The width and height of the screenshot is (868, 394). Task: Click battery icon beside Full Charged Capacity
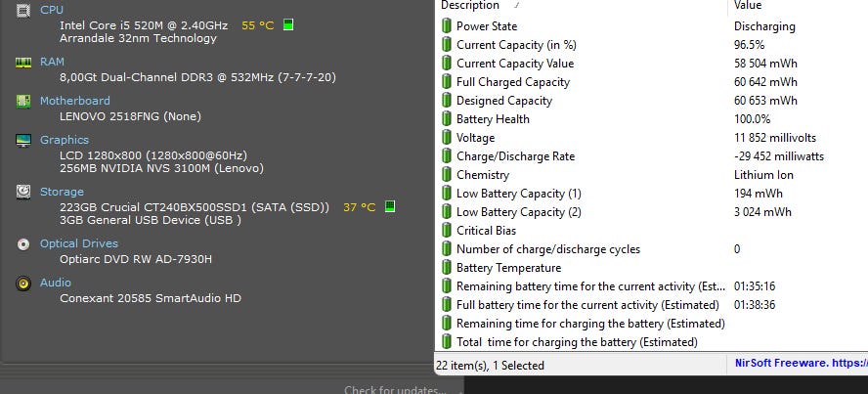[446, 82]
